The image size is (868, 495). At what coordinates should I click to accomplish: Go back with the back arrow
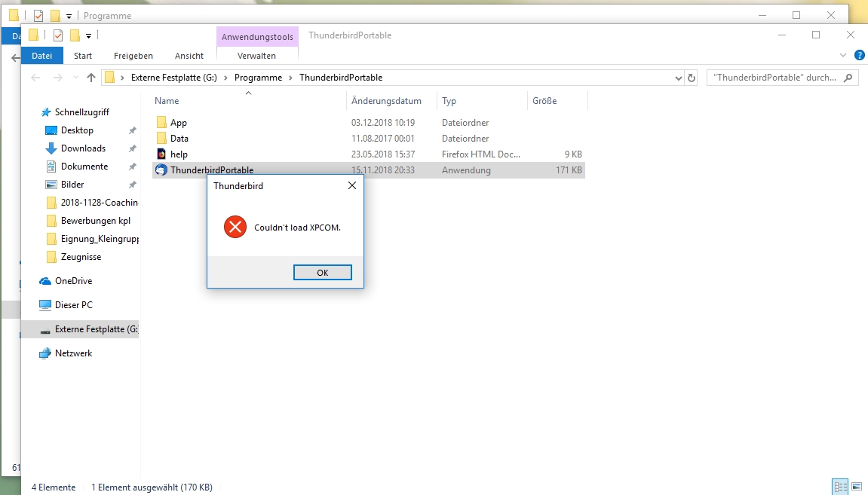pyautogui.click(x=36, y=78)
